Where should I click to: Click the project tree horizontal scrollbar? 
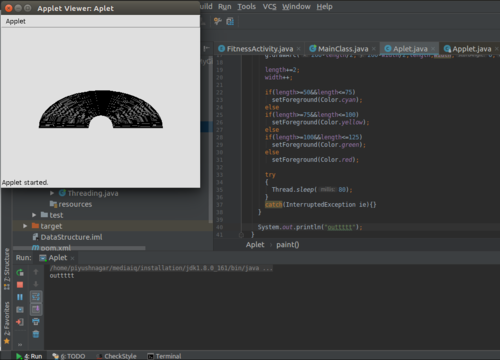(x=79, y=248)
